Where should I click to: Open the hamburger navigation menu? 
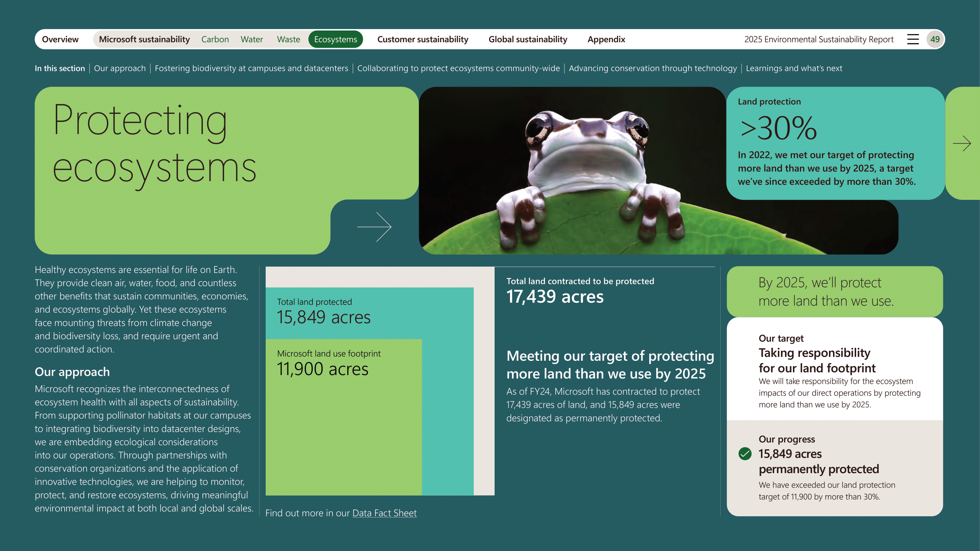coord(913,39)
